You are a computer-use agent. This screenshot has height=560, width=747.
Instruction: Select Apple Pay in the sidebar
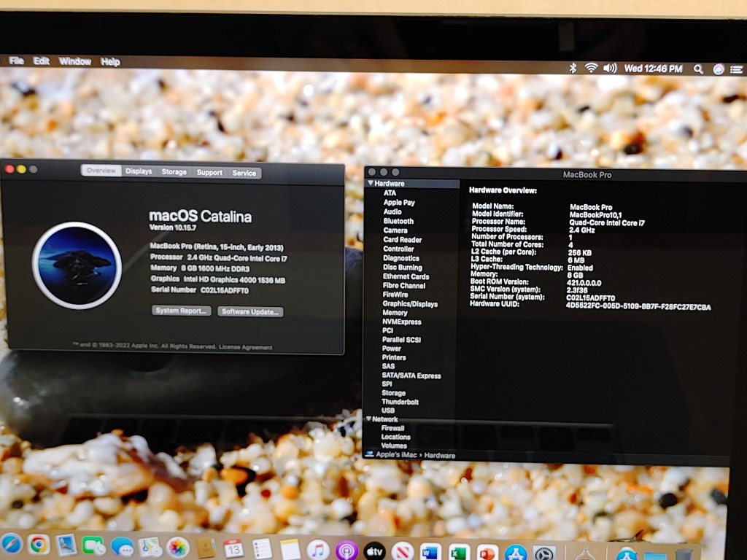(399, 203)
